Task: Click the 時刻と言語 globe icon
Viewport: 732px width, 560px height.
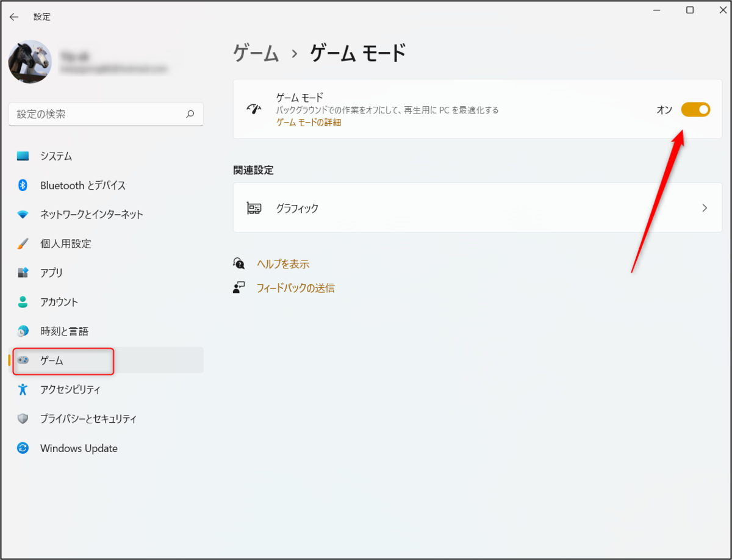Action: pyautogui.click(x=23, y=331)
